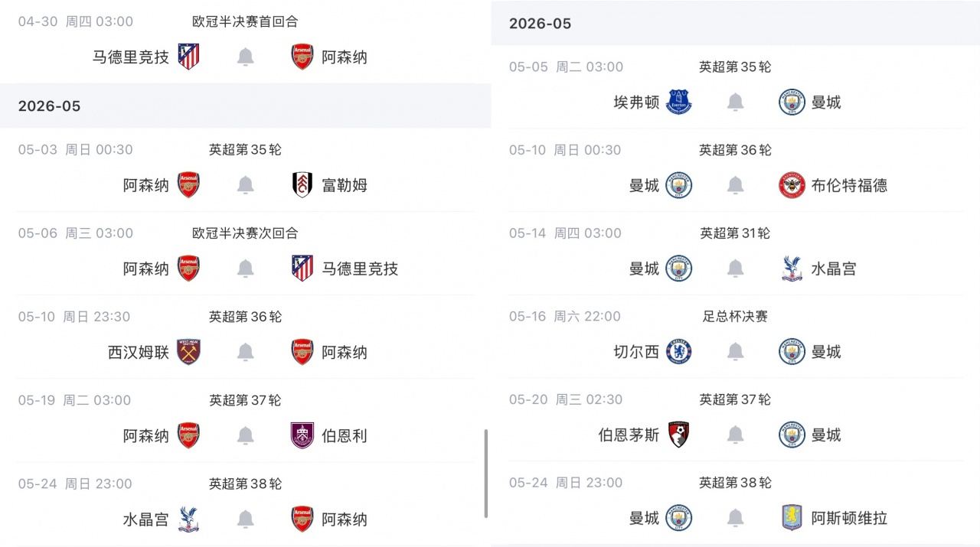
Task: Toggle the reminder for 阿森纳 vs 马德里竞技
Action: (x=244, y=268)
